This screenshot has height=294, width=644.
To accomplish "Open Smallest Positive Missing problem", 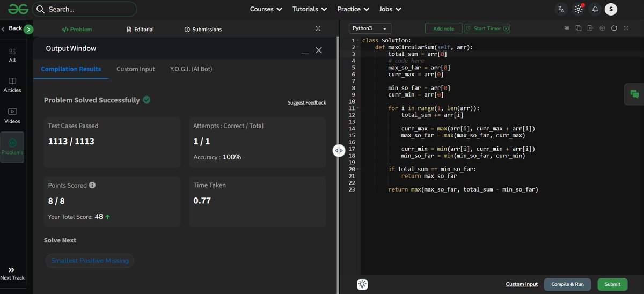I will (x=90, y=261).
